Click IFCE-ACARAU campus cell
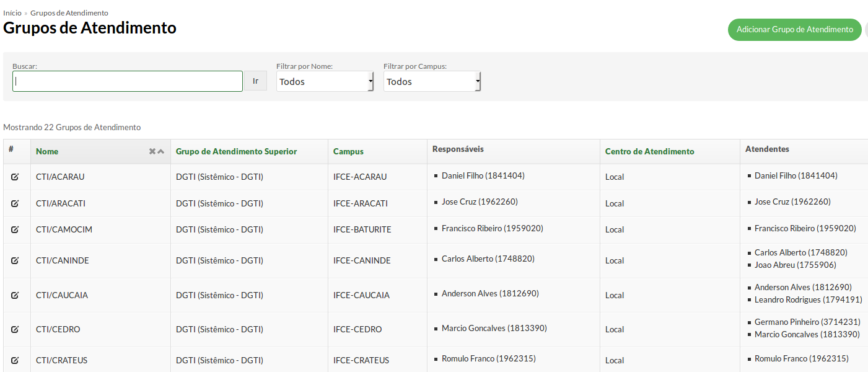 [360, 177]
